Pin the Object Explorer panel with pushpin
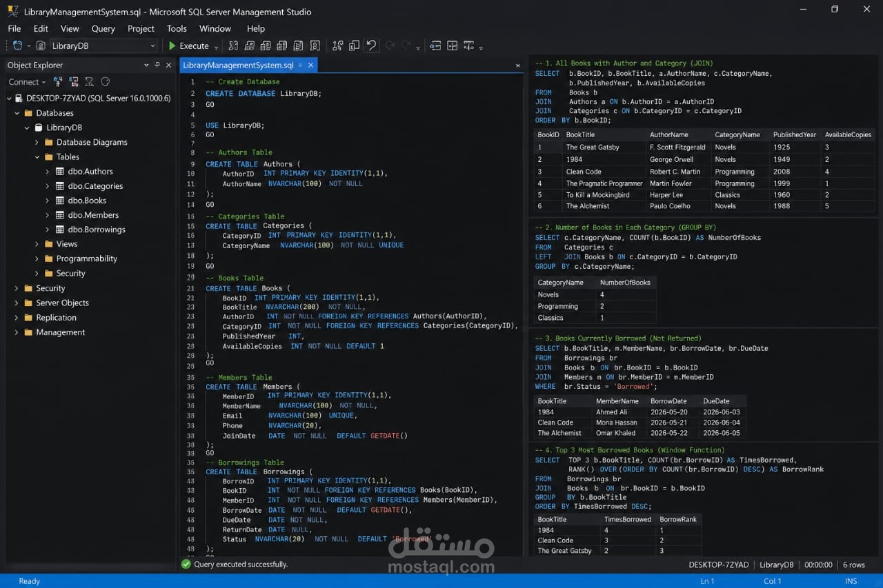 point(157,65)
